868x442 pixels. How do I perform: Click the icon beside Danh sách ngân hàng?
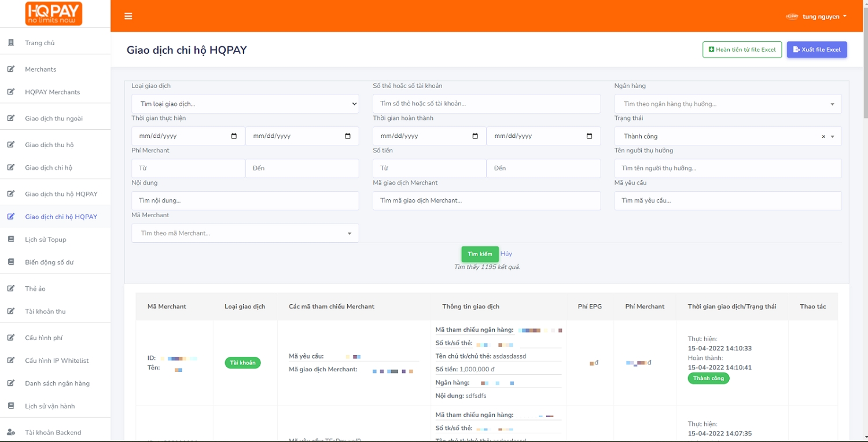pyautogui.click(x=11, y=383)
